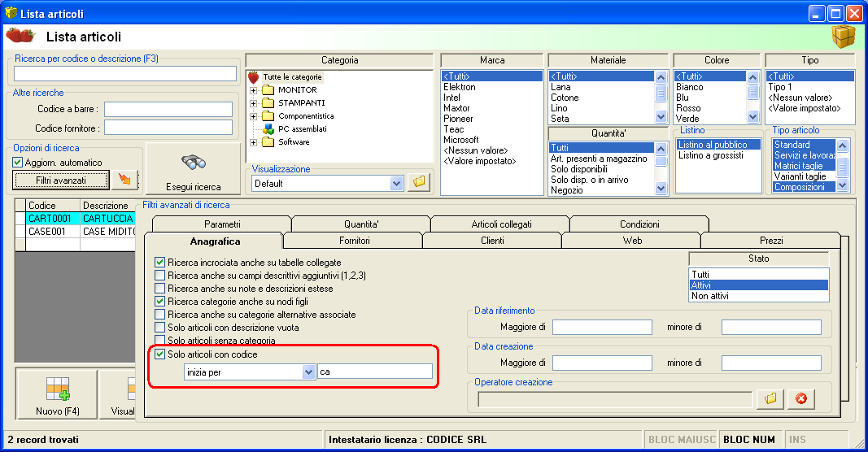The image size is (868, 452).
Task: Expand the MONITOR category node
Action: pos(254,89)
